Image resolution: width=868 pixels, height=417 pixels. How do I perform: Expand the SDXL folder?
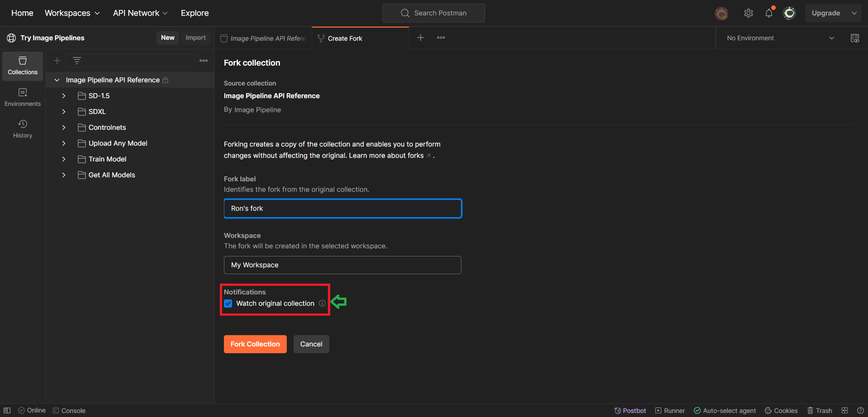tap(64, 112)
